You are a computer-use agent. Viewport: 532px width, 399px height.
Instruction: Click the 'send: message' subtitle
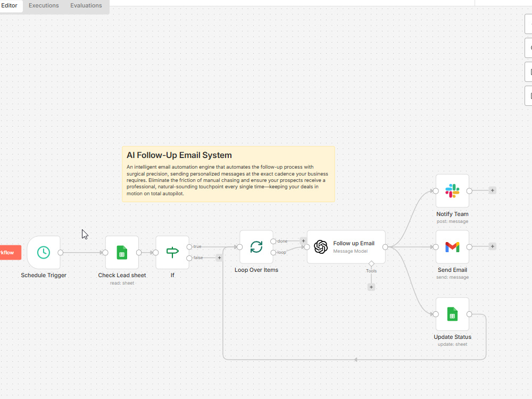pyautogui.click(x=452, y=277)
